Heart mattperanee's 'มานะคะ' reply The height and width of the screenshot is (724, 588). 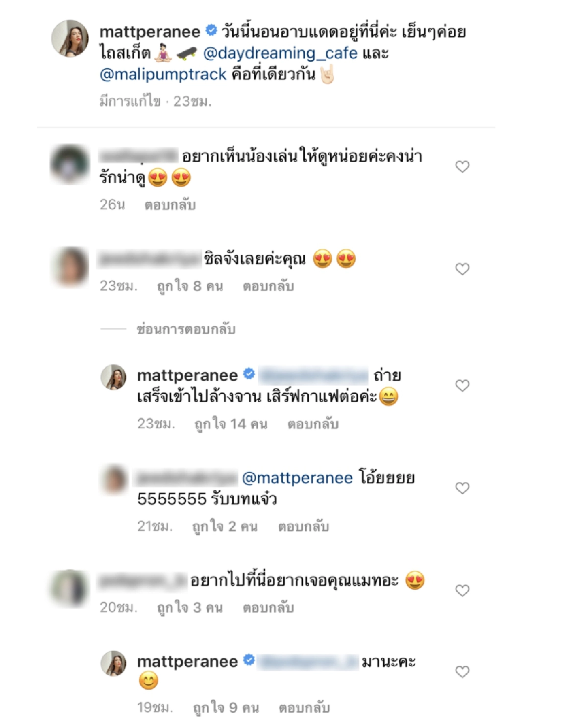pyautogui.click(x=462, y=672)
